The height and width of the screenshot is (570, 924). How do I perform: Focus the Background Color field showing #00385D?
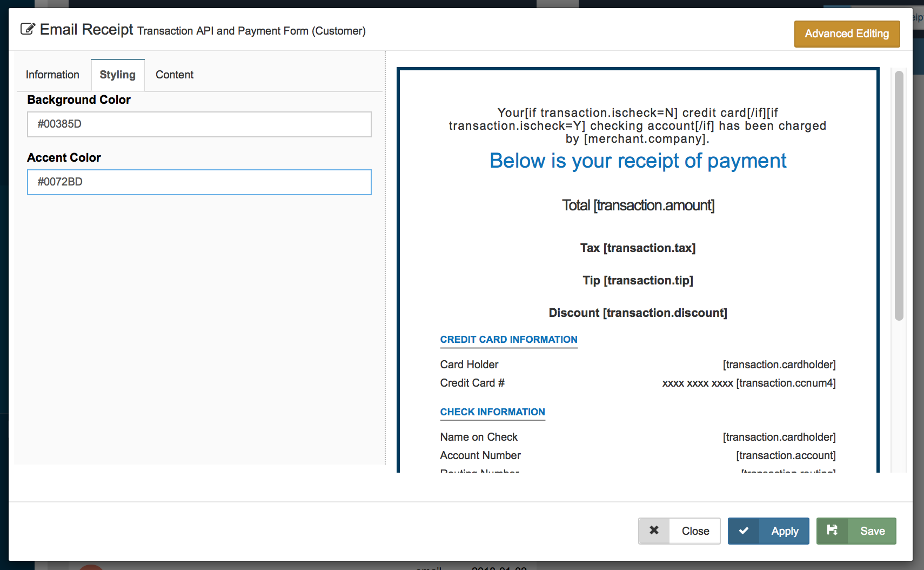pos(199,124)
